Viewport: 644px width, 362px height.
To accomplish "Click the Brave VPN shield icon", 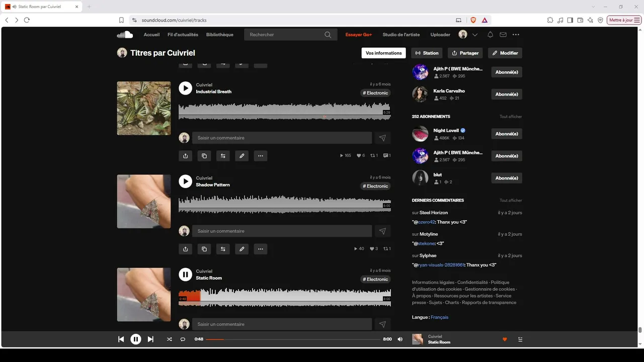I will pyautogui.click(x=600, y=20).
